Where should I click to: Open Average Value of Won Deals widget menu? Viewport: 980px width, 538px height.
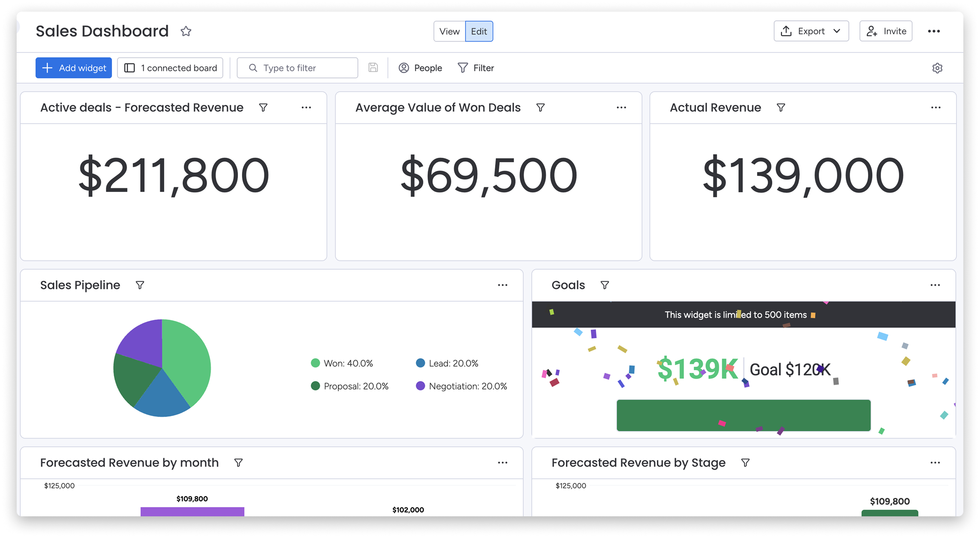621,108
